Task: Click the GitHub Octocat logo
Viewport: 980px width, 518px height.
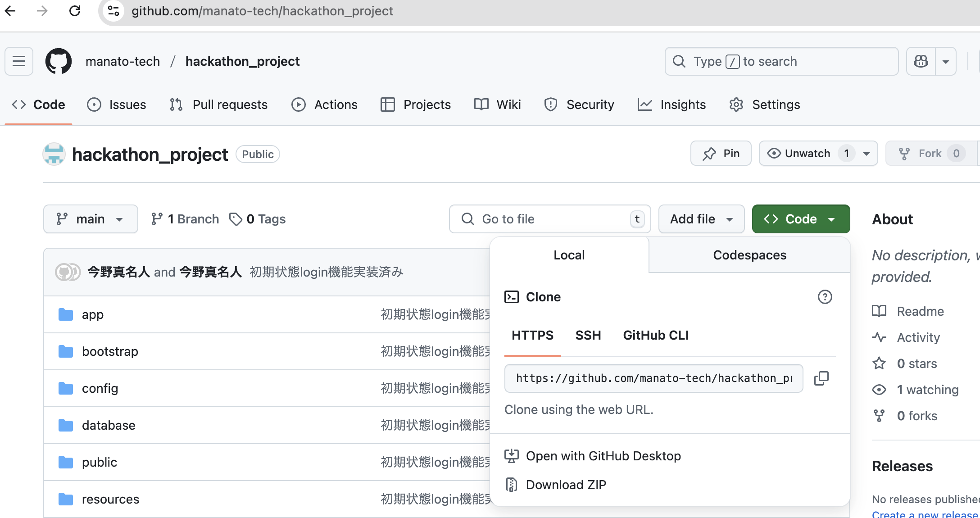Action: click(x=59, y=61)
